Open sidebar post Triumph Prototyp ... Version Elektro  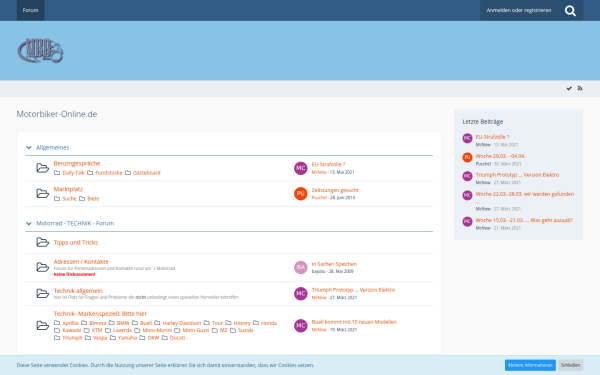(x=517, y=175)
